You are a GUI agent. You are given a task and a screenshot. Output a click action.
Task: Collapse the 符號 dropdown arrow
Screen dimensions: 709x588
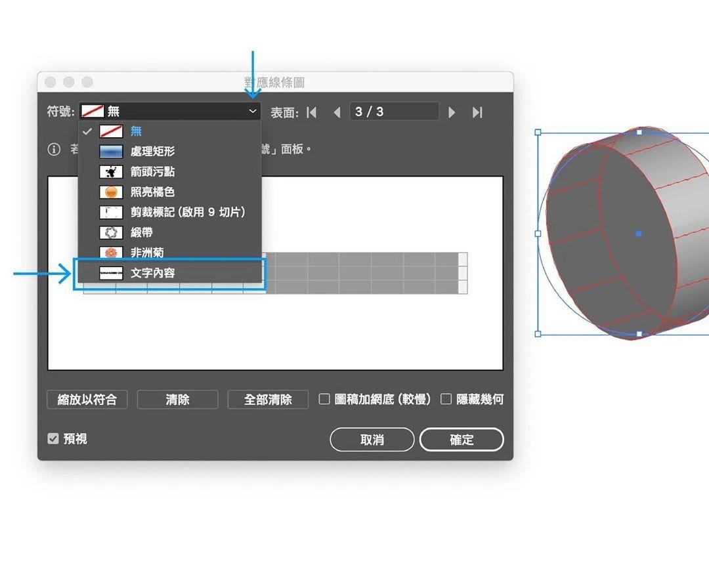coord(252,111)
